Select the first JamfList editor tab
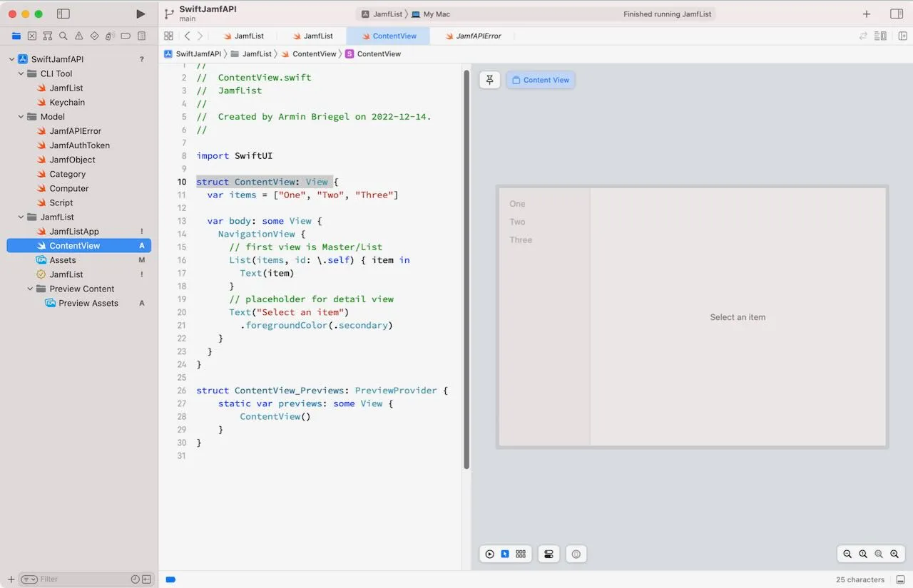 coord(248,36)
